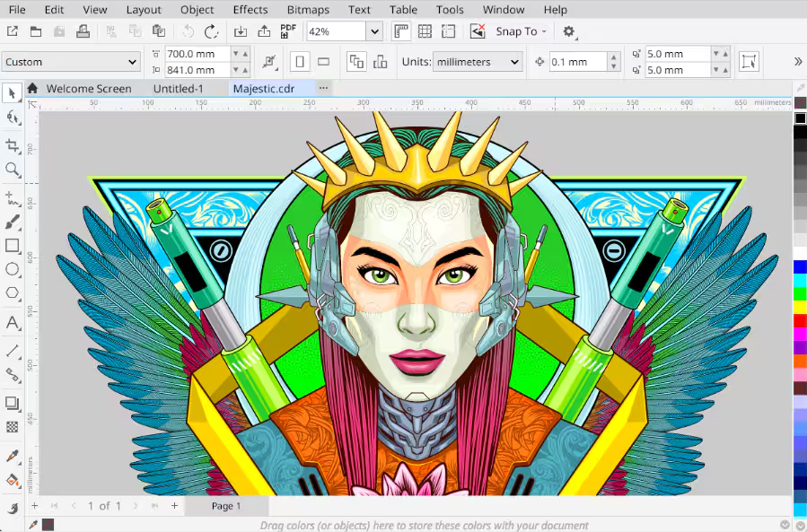Activate the Crop tool
The width and height of the screenshot is (807, 532).
[x=12, y=145]
